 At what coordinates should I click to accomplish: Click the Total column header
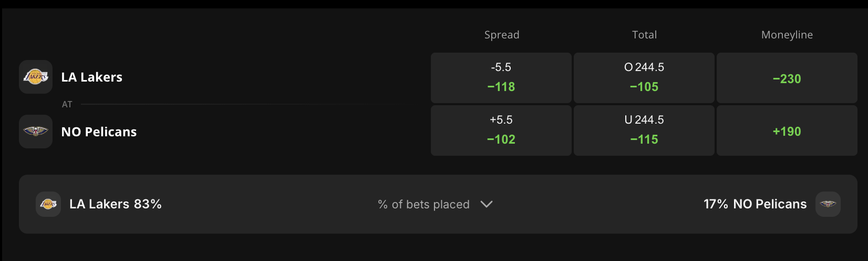click(644, 35)
